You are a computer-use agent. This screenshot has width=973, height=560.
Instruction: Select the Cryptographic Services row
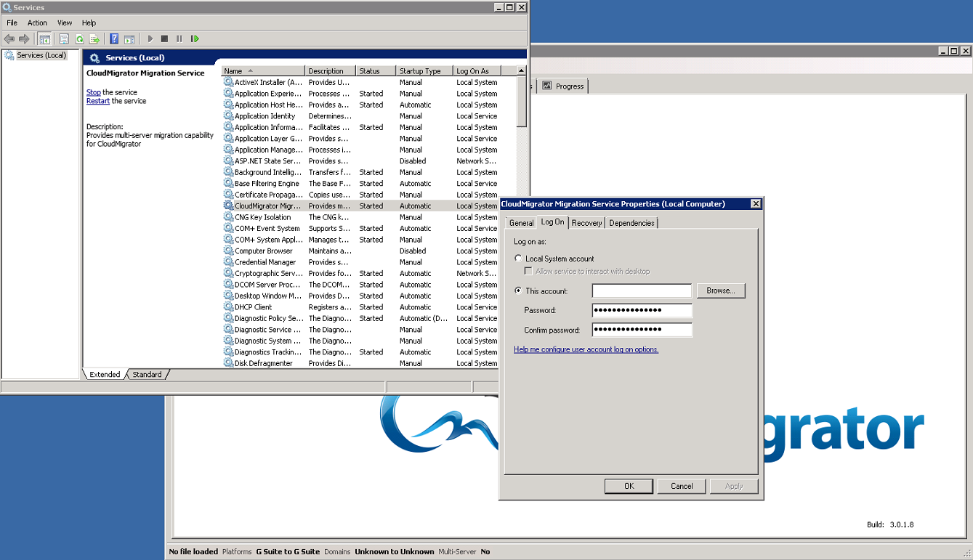click(x=369, y=274)
